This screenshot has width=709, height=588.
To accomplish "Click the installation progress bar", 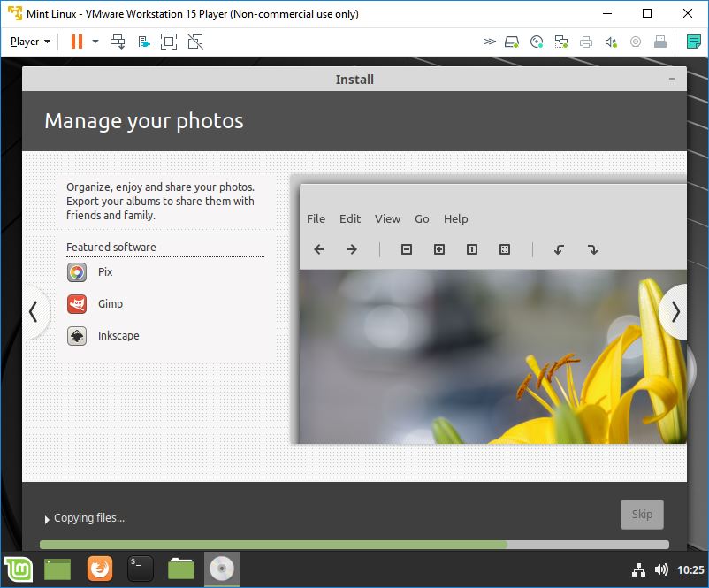I will (x=354, y=545).
